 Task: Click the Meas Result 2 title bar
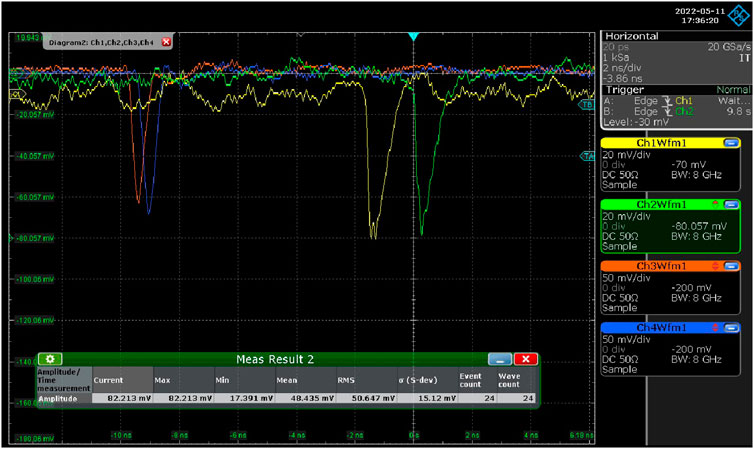pyautogui.click(x=275, y=359)
